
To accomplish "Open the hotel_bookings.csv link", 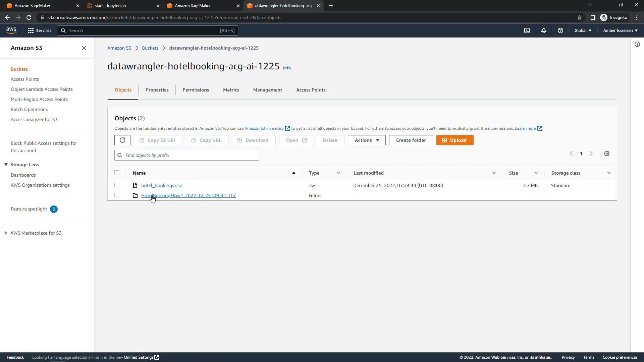I will point(161,185).
